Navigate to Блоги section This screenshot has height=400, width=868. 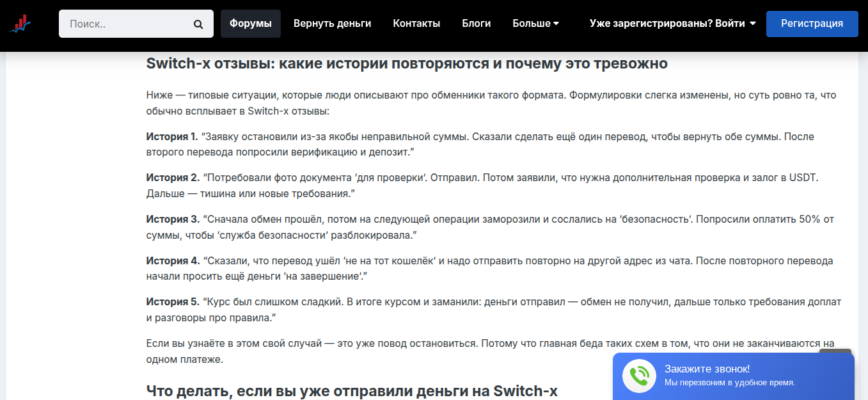476,24
